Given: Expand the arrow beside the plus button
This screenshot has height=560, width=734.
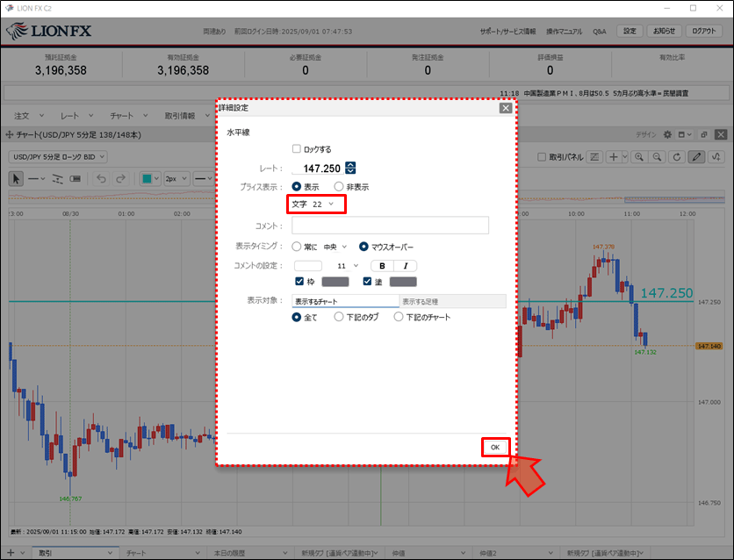Looking at the screenshot, I should [624, 157].
